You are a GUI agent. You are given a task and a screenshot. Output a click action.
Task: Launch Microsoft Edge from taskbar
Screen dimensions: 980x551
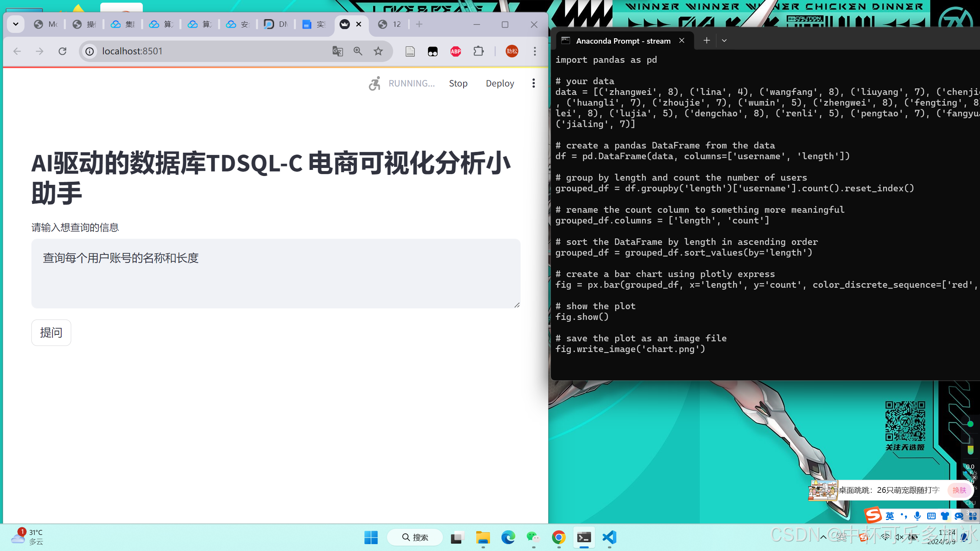tap(508, 538)
